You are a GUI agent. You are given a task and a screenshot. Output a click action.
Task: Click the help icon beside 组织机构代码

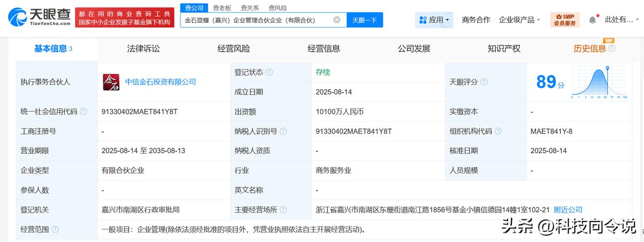tap(498, 131)
